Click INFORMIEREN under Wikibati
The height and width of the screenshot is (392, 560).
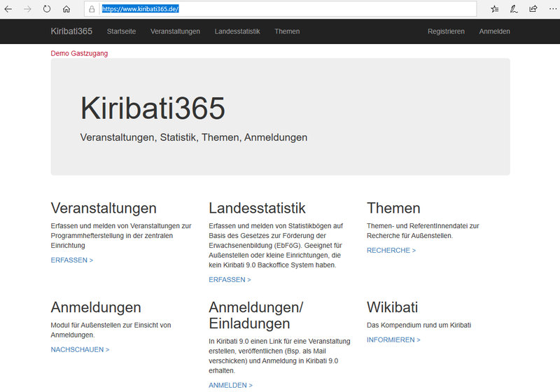tap(393, 340)
